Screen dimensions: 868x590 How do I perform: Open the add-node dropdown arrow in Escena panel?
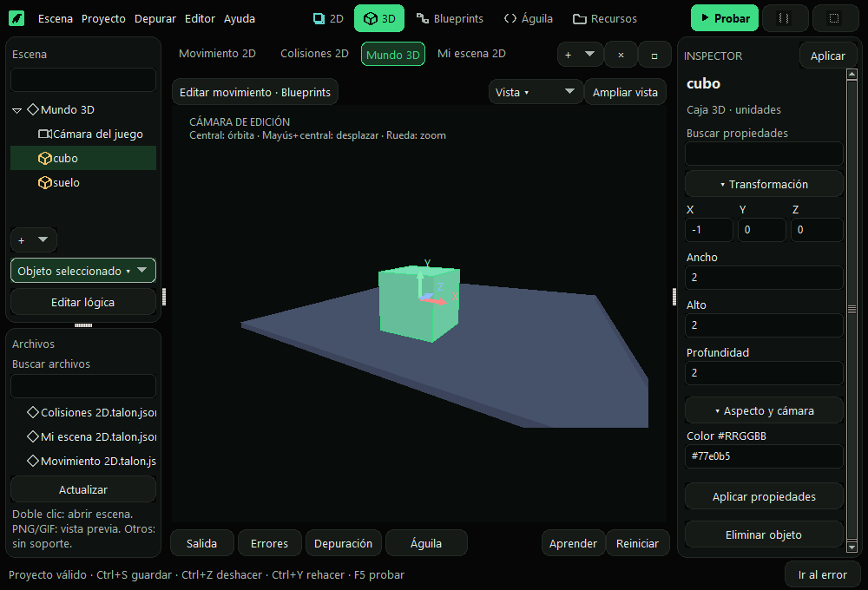pyautogui.click(x=43, y=239)
